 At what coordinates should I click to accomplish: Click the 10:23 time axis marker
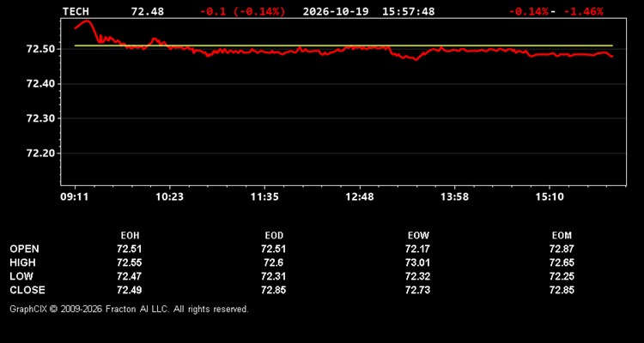click(170, 197)
